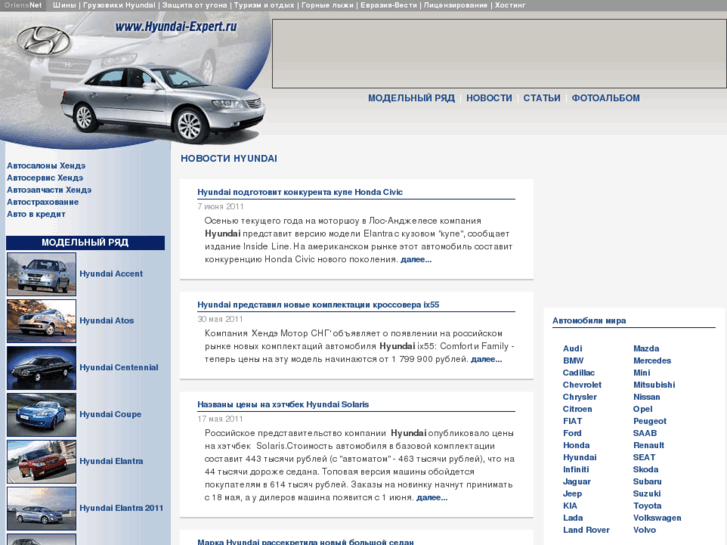Open the МОДЕЛЬНЫЙ РЯД menu item

pyautogui.click(x=411, y=98)
